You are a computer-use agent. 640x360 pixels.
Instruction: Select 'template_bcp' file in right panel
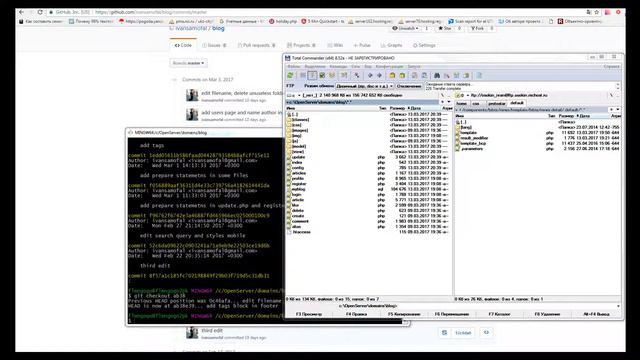coord(473,143)
